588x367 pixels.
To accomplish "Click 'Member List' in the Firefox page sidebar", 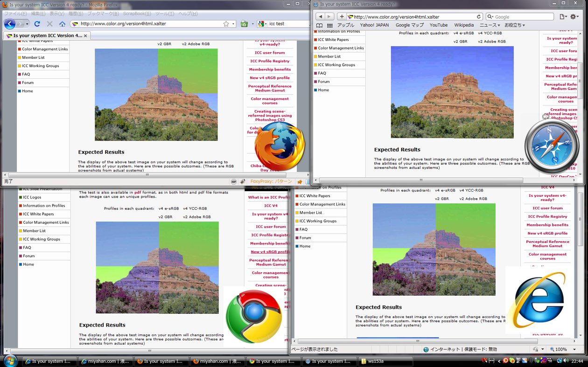I will pyautogui.click(x=33, y=57).
